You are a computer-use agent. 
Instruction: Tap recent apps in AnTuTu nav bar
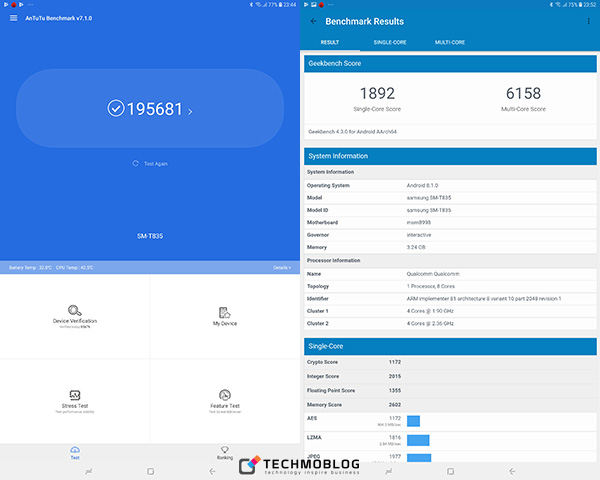pyautogui.click(x=89, y=472)
